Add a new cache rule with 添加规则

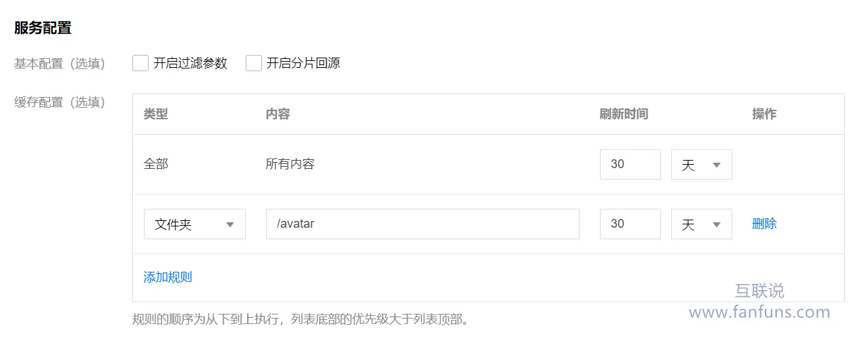click(168, 277)
